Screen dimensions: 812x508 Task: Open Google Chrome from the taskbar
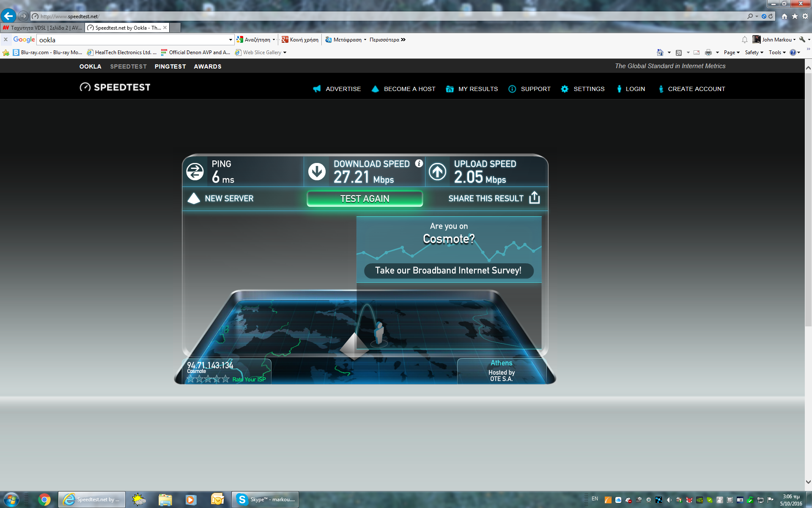pyautogui.click(x=44, y=500)
